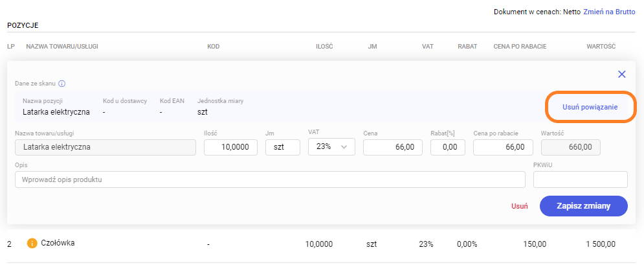The width and height of the screenshot is (644, 265).
Task: Click the Wartość field showing 660,00
Action: (x=570, y=147)
